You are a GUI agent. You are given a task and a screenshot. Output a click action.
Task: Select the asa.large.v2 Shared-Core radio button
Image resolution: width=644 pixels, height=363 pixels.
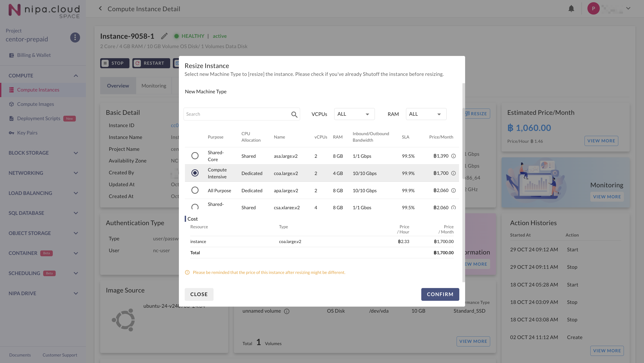pyautogui.click(x=195, y=156)
